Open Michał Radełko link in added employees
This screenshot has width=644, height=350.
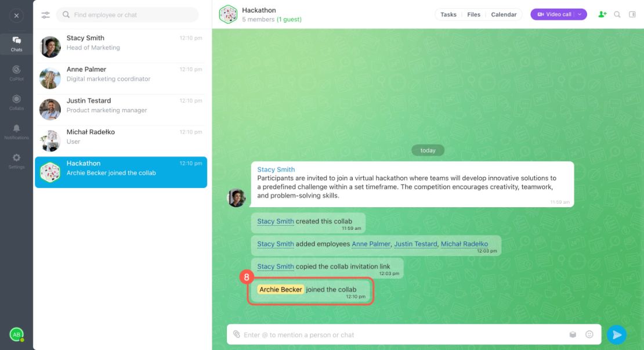pos(464,244)
